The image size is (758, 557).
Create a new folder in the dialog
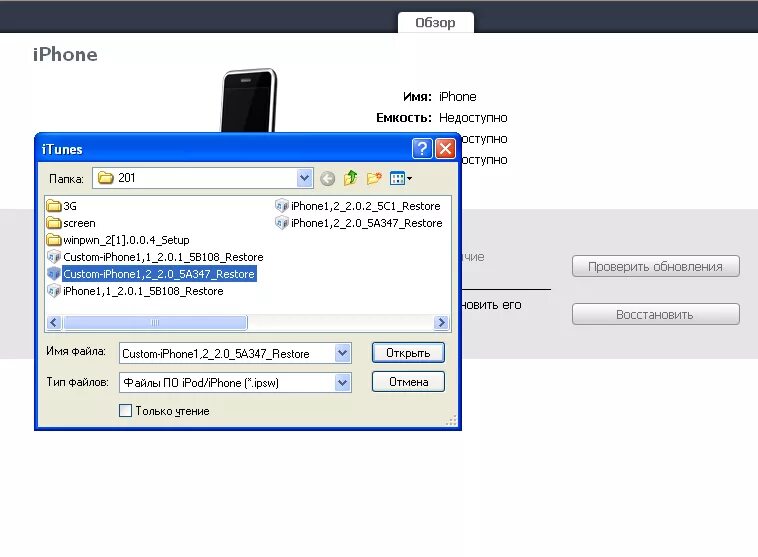(374, 178)
